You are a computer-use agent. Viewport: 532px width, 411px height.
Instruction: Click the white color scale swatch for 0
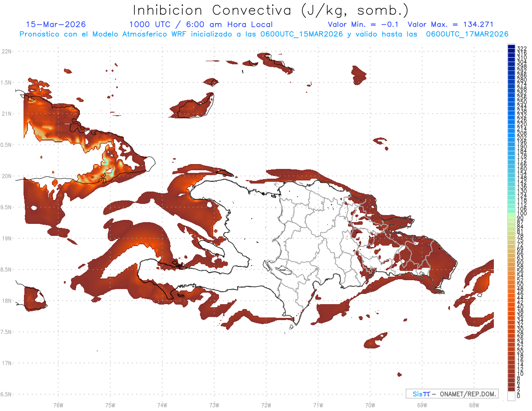pos(511,396)
